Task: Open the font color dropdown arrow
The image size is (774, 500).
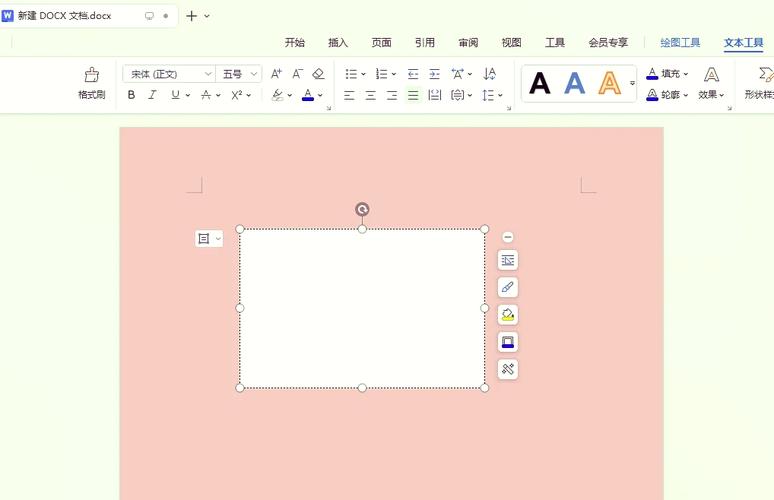Action: (320, 95)
